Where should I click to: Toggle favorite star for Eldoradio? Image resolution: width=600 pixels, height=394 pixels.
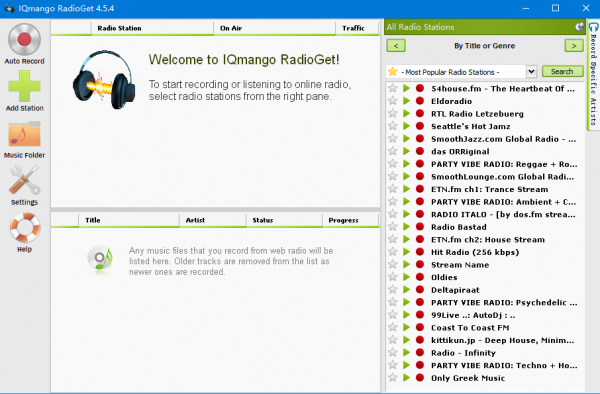[x=393, y=101]
